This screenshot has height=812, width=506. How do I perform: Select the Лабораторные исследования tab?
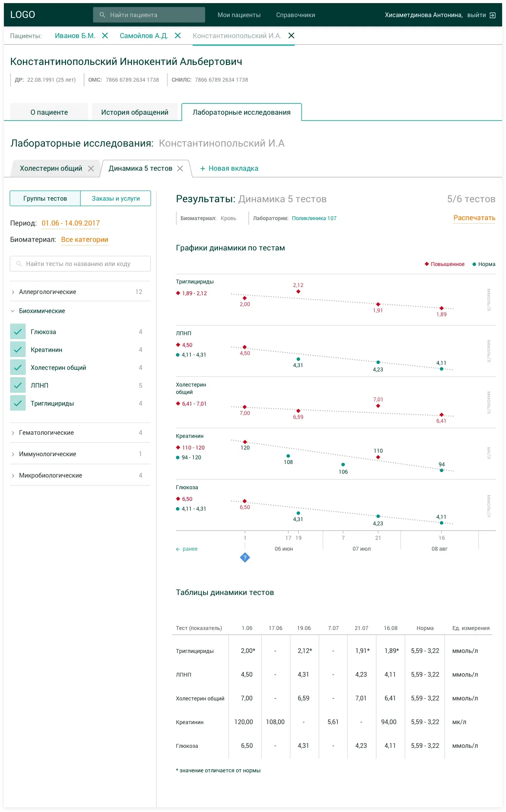click(x=242, y=112)
